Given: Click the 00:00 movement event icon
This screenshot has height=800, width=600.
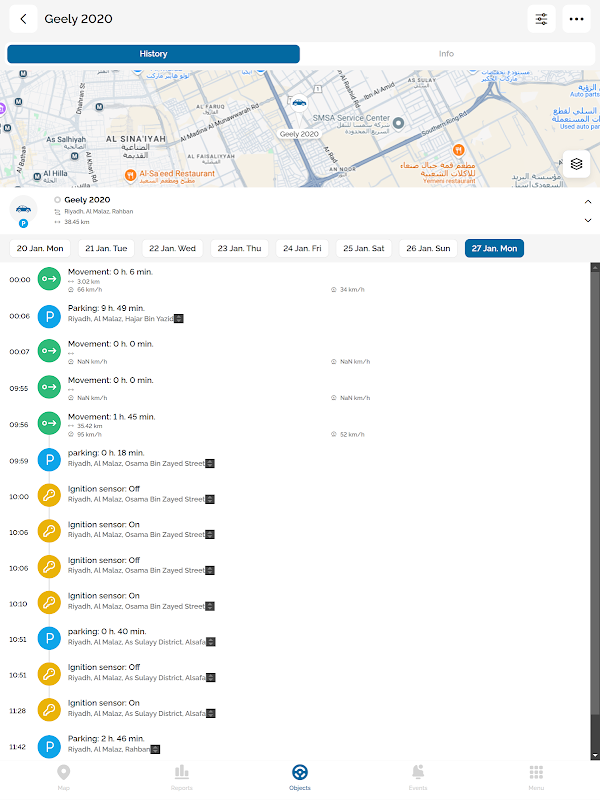Looking at the screenshot, I should coord(49,279).
